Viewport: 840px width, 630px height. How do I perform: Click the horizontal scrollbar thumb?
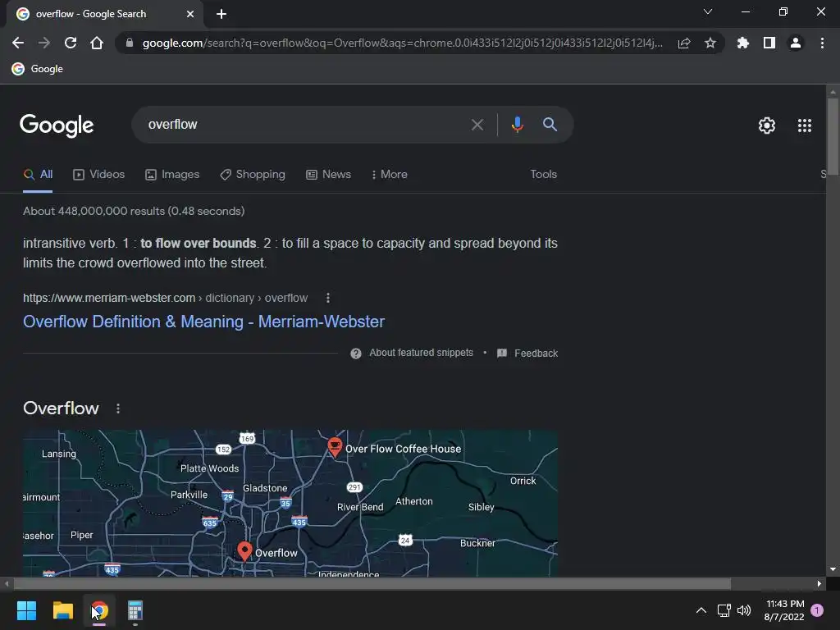[372, 583]
